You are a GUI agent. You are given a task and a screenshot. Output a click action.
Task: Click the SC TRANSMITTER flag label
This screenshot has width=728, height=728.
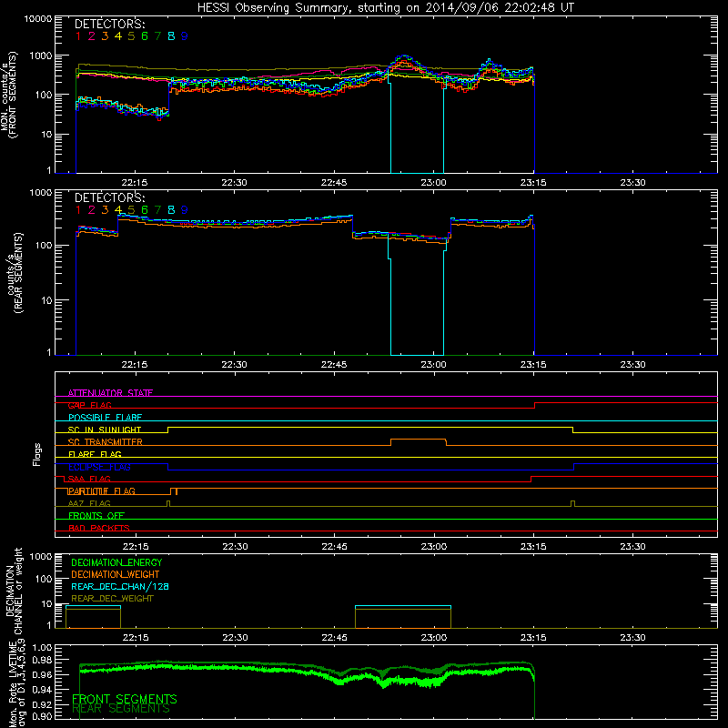[x=106, y=442]
